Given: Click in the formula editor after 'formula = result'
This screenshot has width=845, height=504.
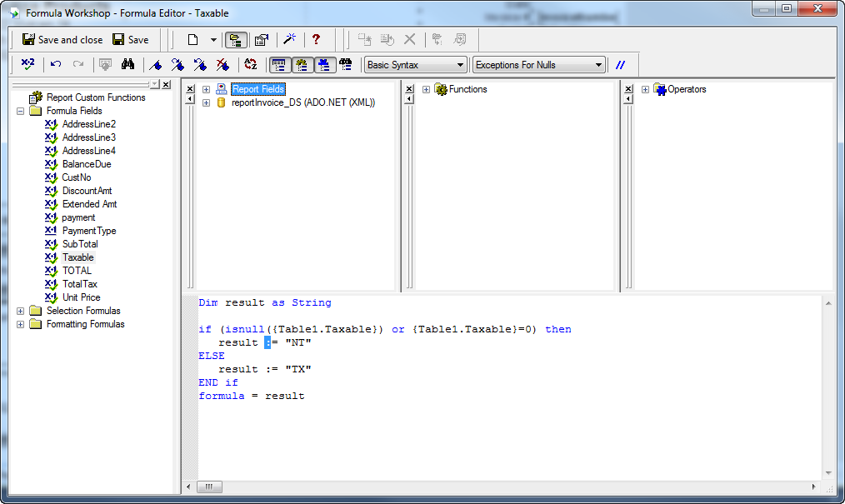Looking at the screenshot, I should [x=306, y=397].
